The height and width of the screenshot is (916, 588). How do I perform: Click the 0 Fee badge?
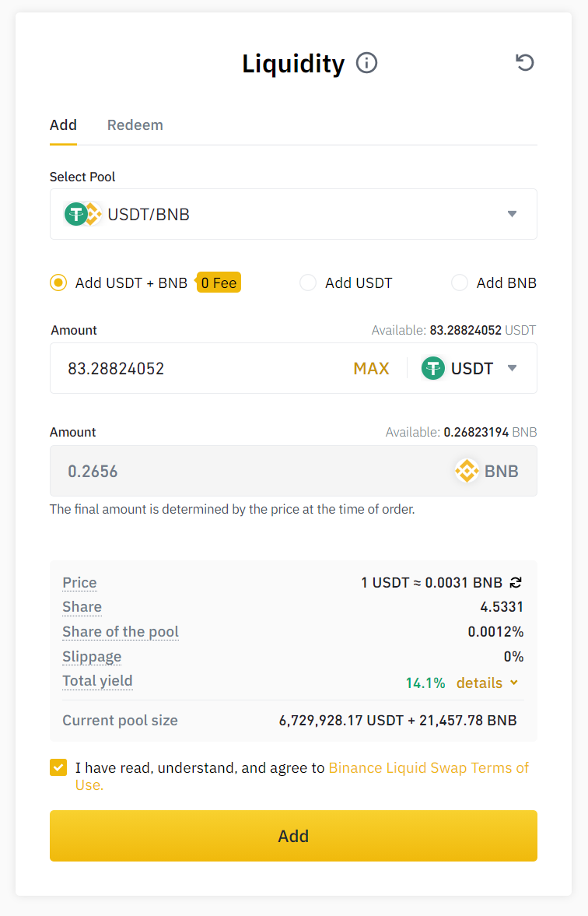click(x=219, y=283)
